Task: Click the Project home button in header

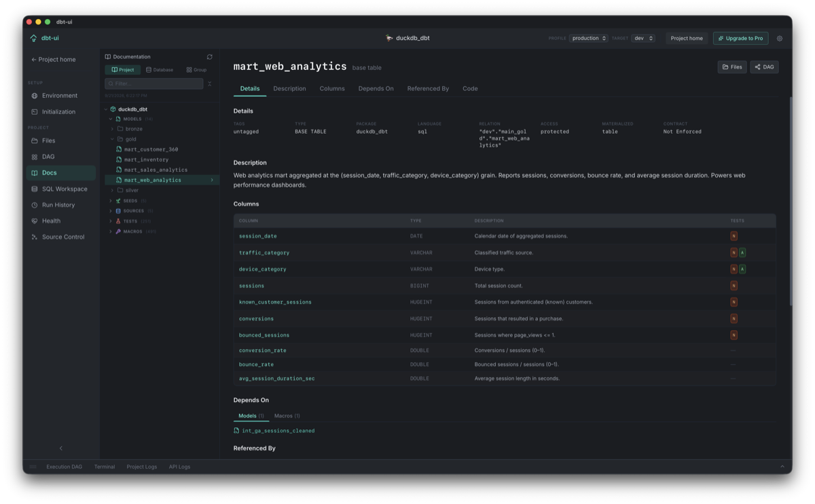Action: [x=687, y=38]
